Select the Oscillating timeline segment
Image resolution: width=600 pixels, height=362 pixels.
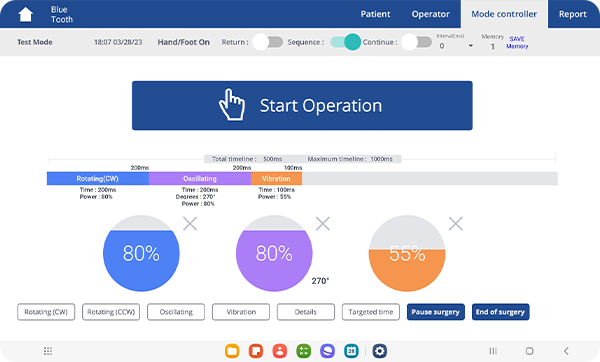[200, 179]
